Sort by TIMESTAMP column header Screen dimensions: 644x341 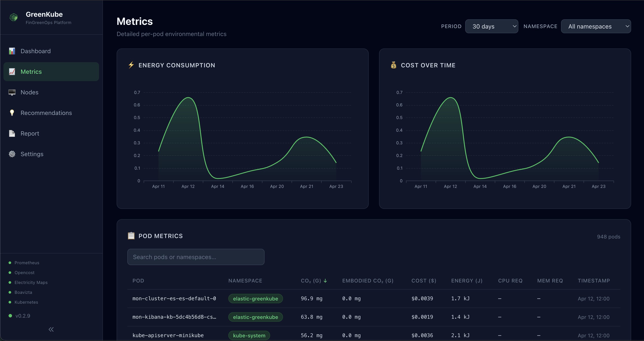click(594, 281)
